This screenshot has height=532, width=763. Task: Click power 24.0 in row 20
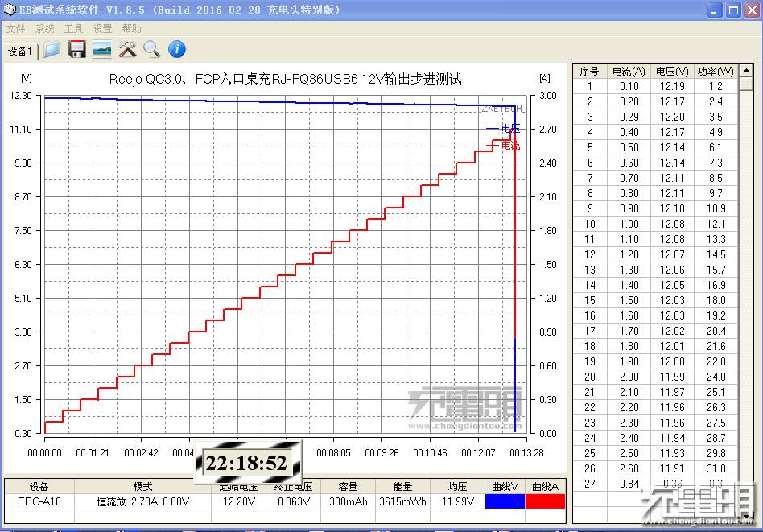(716, 377)
